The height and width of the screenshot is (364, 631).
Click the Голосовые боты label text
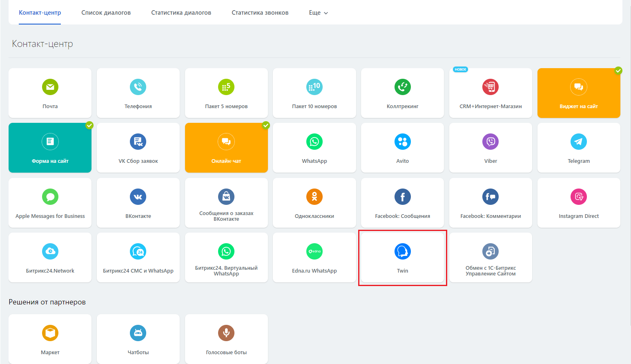pyautogui.click(x=226, y=353)
